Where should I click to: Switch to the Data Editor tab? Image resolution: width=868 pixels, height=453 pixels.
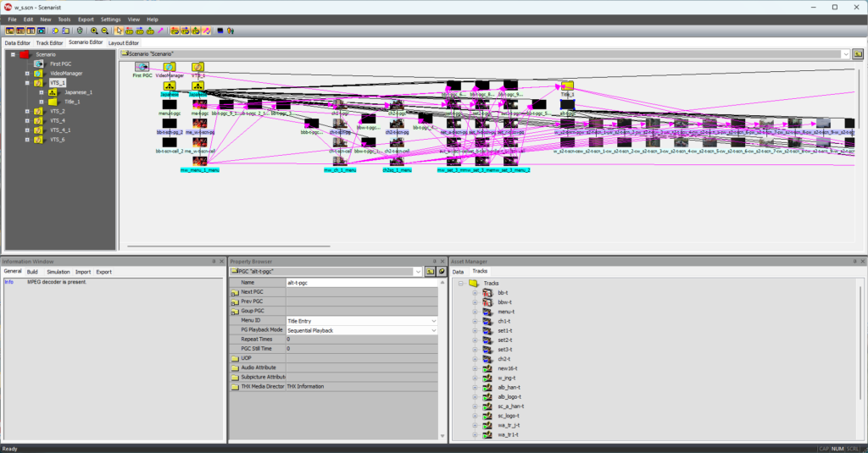click(x=17, y=42)
